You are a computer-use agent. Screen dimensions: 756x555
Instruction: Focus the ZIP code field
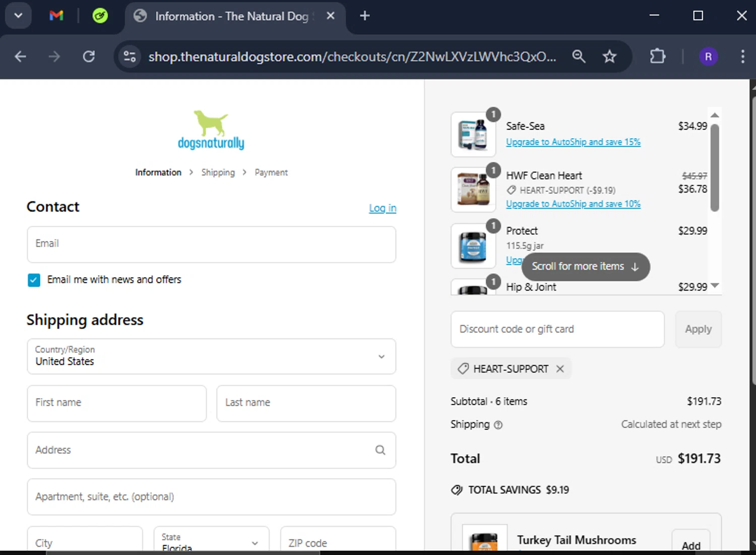click(x=338, y=539)
